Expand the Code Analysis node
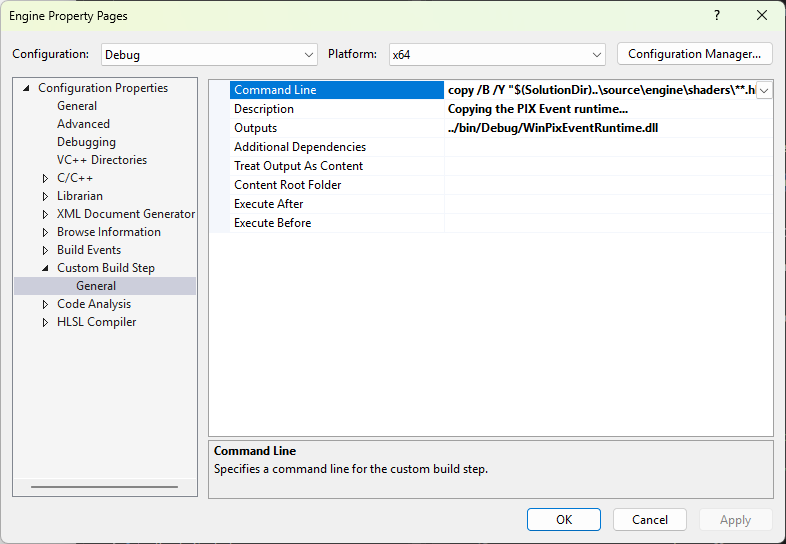 pos(45,304)
